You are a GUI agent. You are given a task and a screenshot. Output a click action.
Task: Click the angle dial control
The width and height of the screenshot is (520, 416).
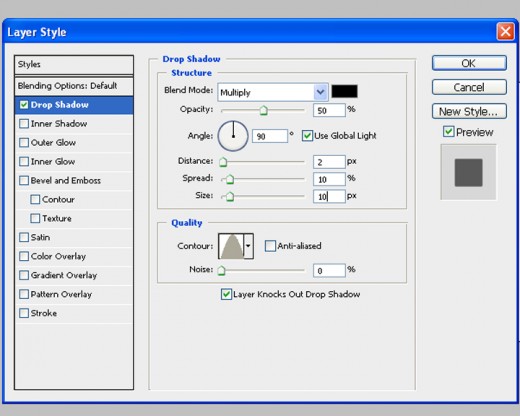click(x=233, y=136)
